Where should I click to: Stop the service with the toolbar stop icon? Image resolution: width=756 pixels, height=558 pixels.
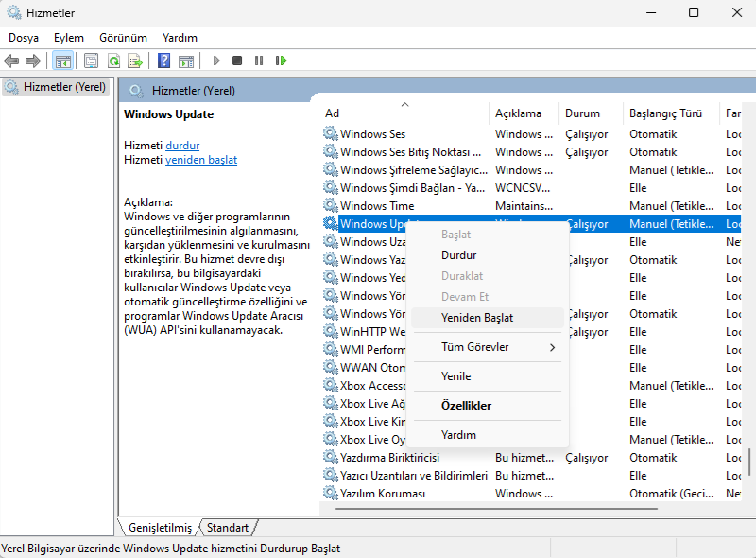[238, 60]
